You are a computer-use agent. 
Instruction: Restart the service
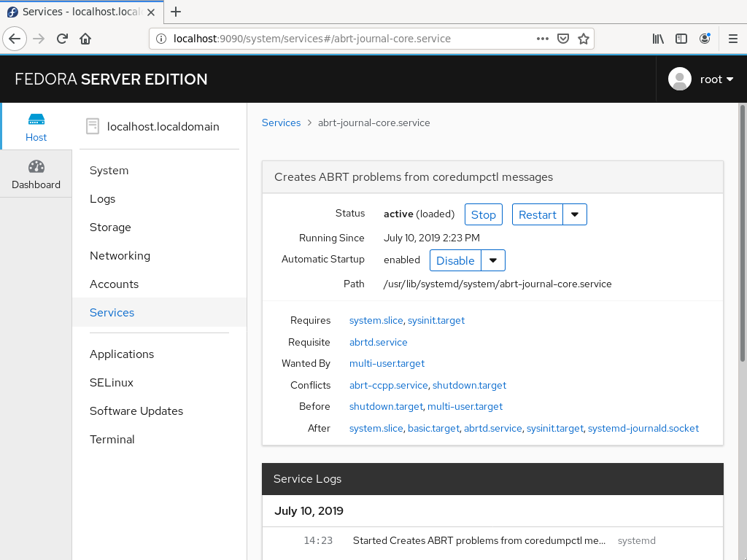point(538,215)
